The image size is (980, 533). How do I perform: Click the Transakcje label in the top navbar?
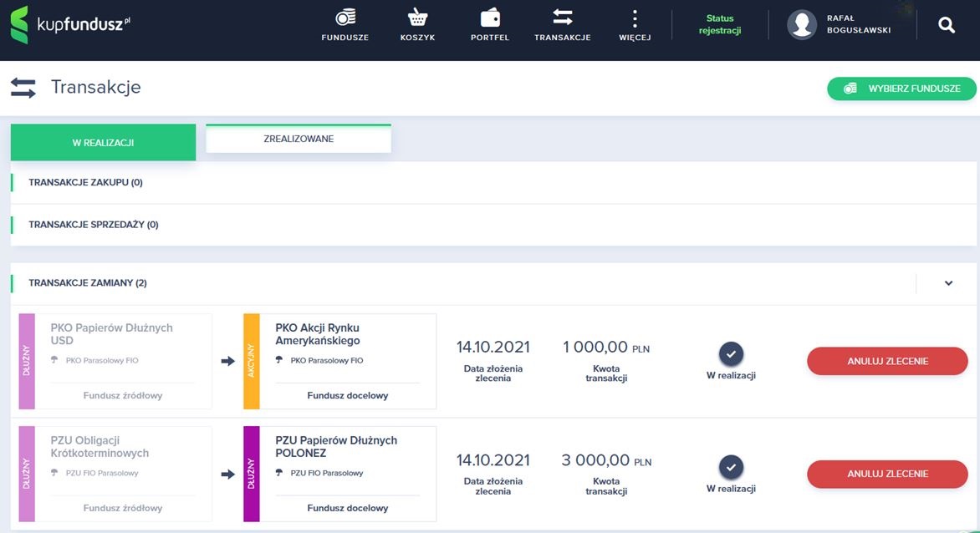(563, 38)
